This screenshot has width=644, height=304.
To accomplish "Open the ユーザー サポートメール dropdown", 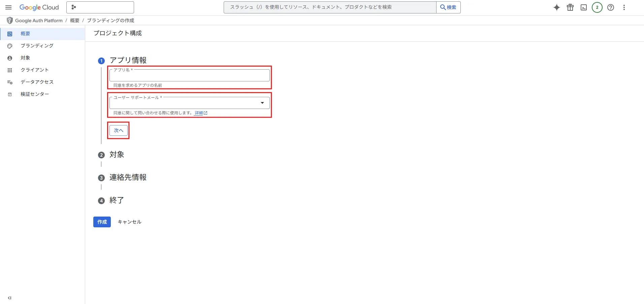I will click(x=190, y=103).
